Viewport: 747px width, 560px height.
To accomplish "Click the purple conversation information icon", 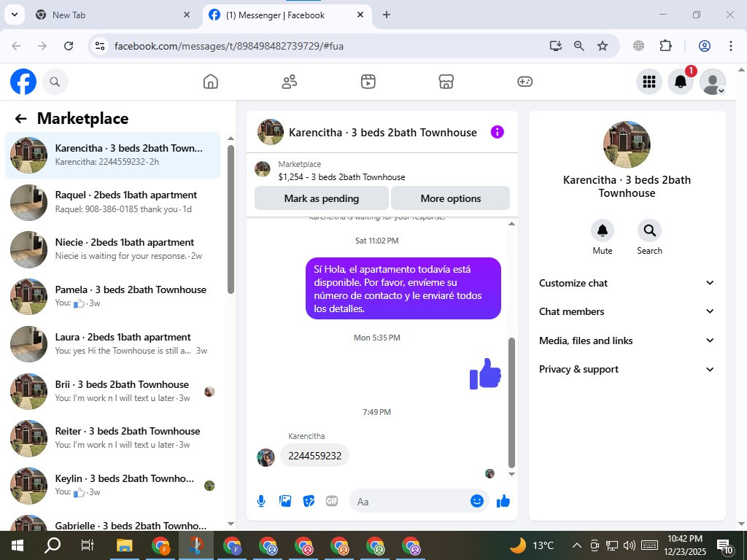I will coord(497,132).
